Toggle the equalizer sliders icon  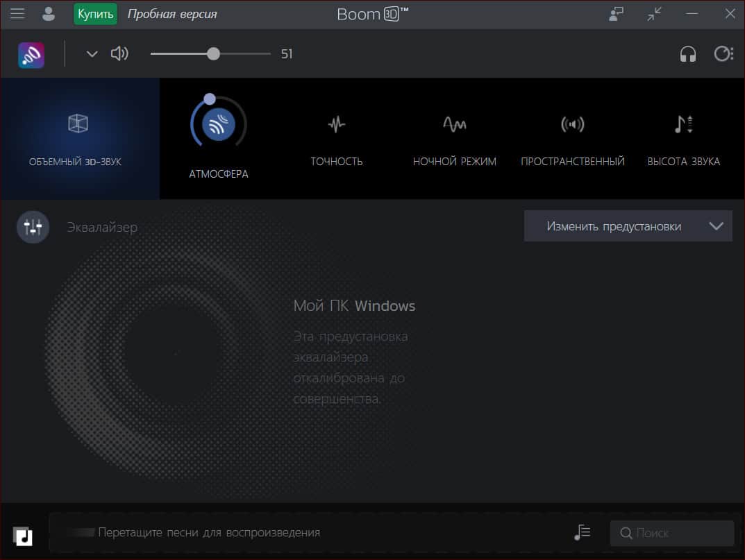[33, 227]
